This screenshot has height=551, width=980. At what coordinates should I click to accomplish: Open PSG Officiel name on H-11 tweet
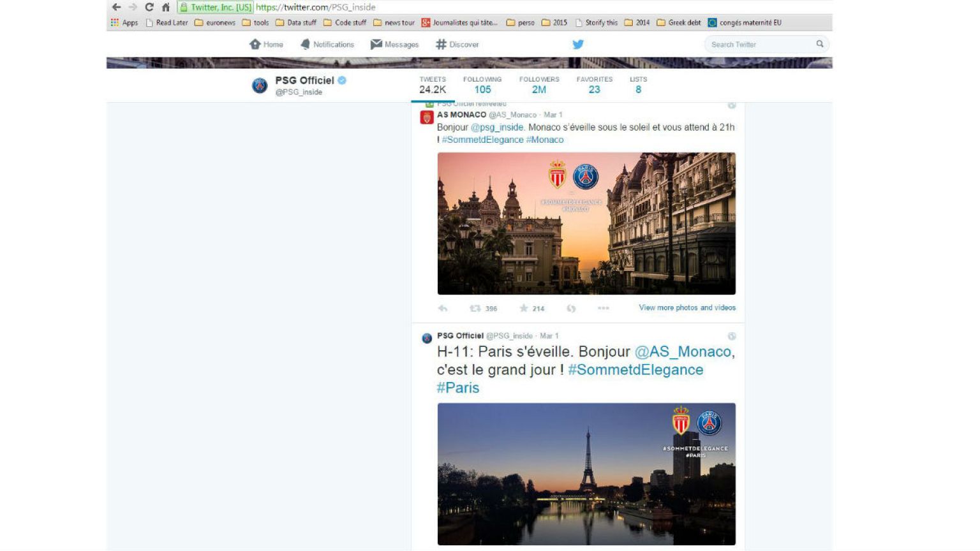click(x=460, y=335)
